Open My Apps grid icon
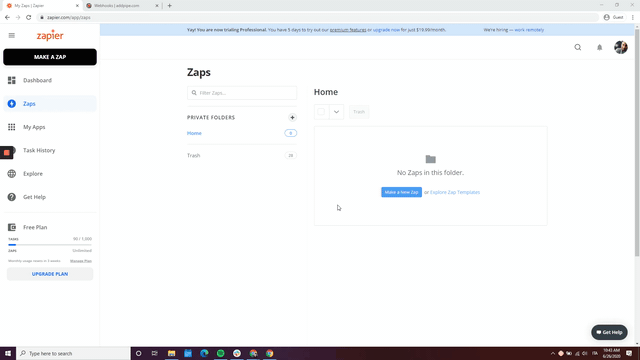 click(11, 127)
